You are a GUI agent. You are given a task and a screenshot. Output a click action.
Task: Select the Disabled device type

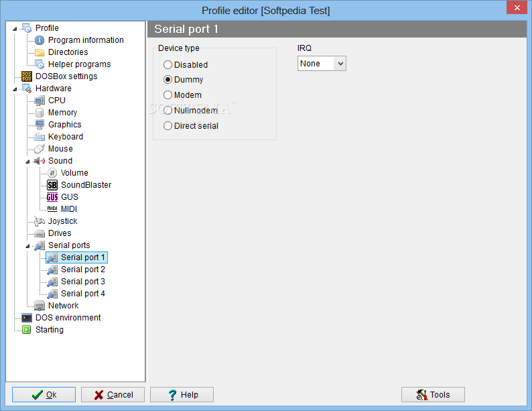coord(186,65)
